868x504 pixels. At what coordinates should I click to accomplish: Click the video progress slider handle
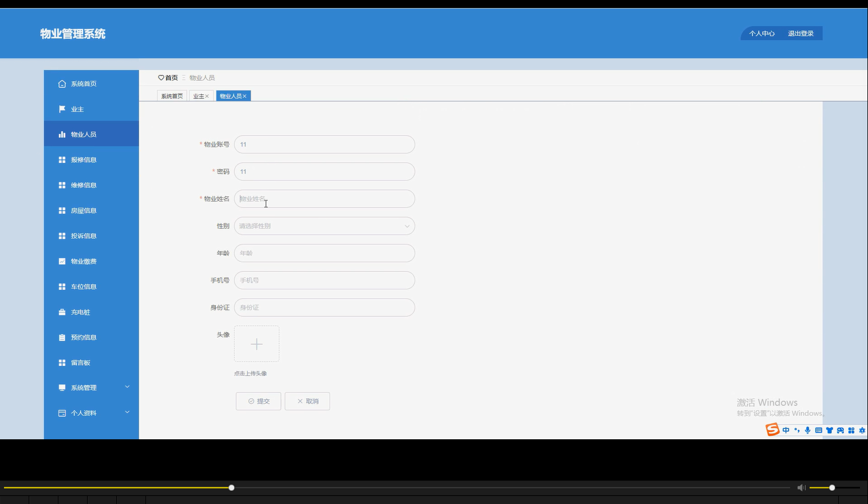click(231, 488)
